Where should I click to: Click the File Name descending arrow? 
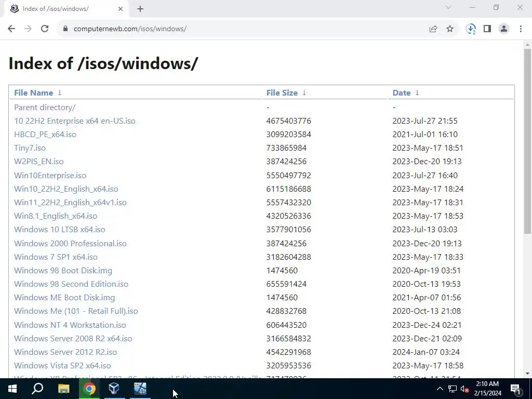(x=60, y=92)
